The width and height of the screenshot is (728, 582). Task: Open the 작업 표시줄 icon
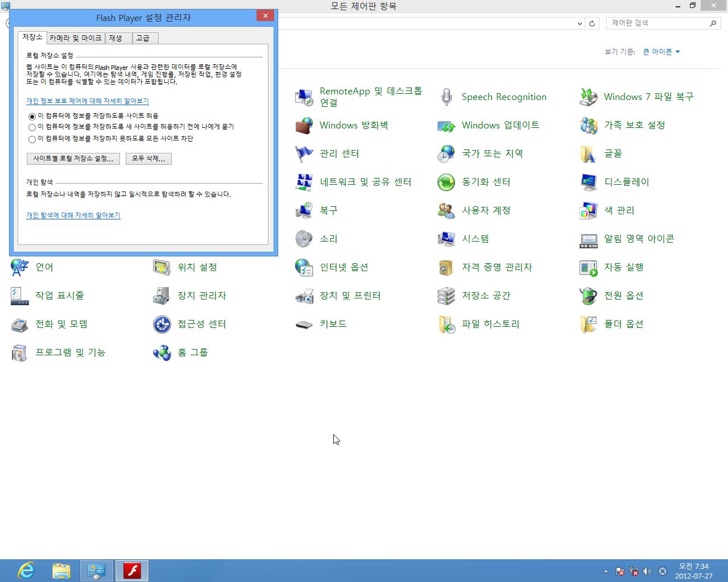(x=20, y=296)
